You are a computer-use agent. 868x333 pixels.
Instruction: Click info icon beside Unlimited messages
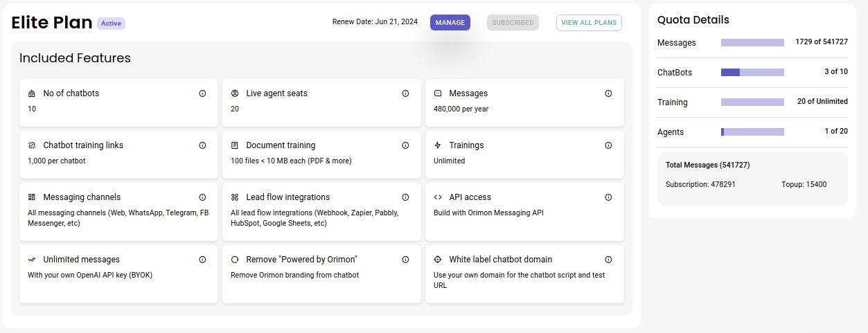[202, 260]
